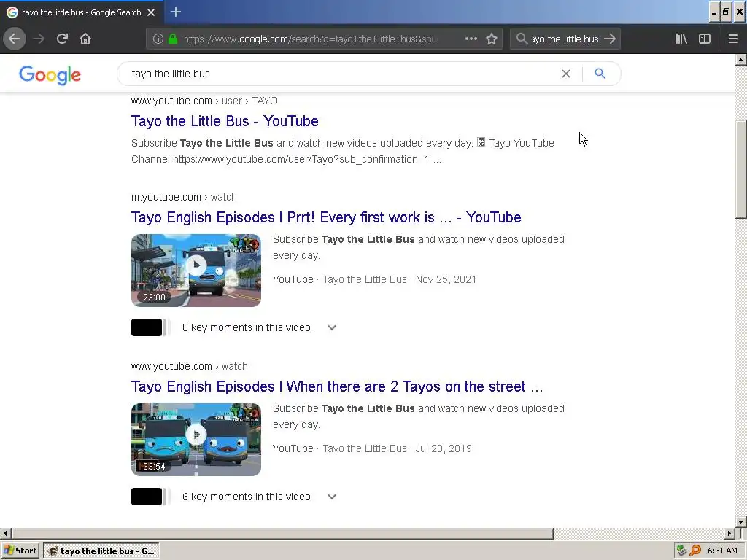The height and width of the screenshot is (560, 747).
Task: Click www.youtube.com › user › TAYO breadcrumb
Action: [204, 101]
